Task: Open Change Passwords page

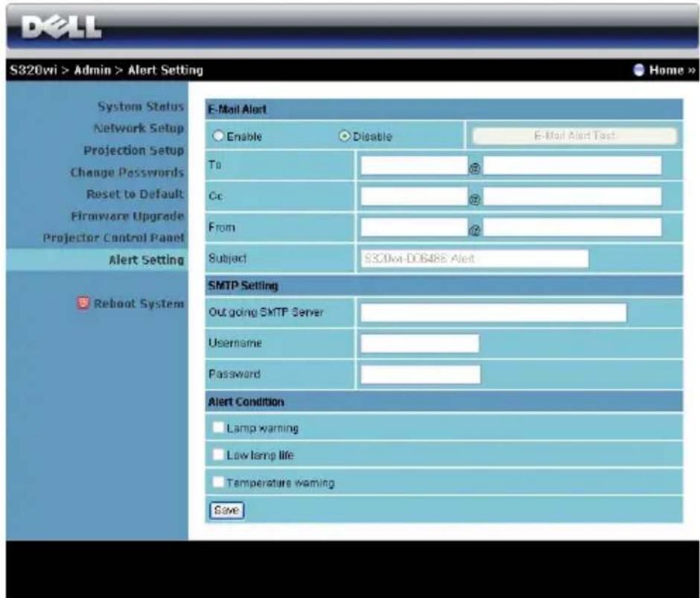Action: (x=127, y=172)
